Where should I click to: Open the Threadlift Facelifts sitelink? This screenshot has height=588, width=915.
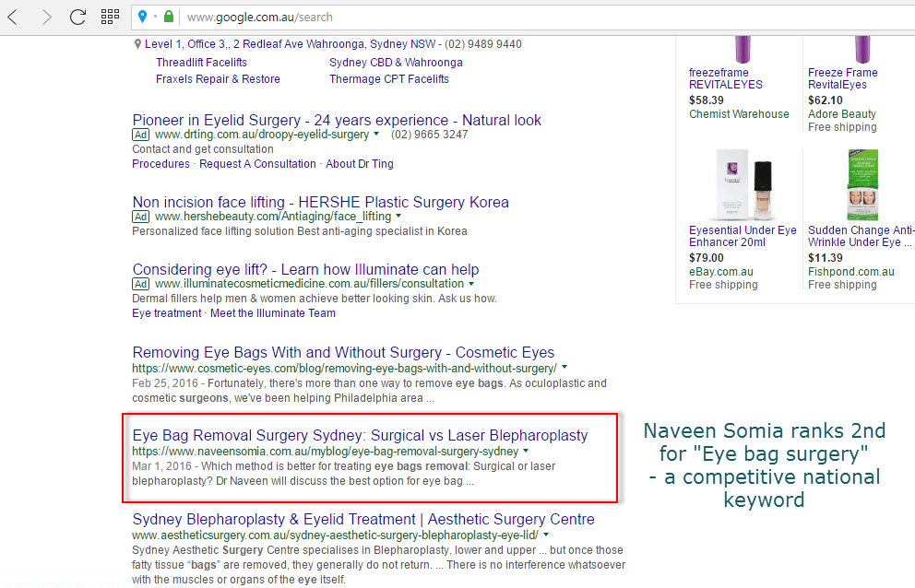tap(201, 63)
